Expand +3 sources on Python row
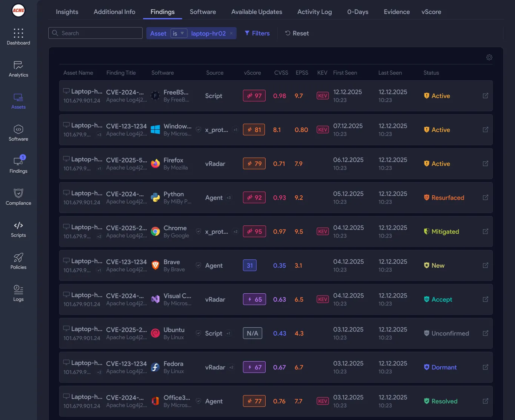 coord(229,198)
